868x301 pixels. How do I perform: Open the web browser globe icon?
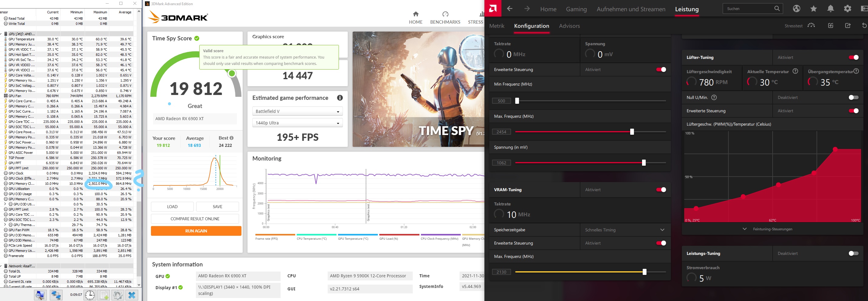tap(797, 9)
